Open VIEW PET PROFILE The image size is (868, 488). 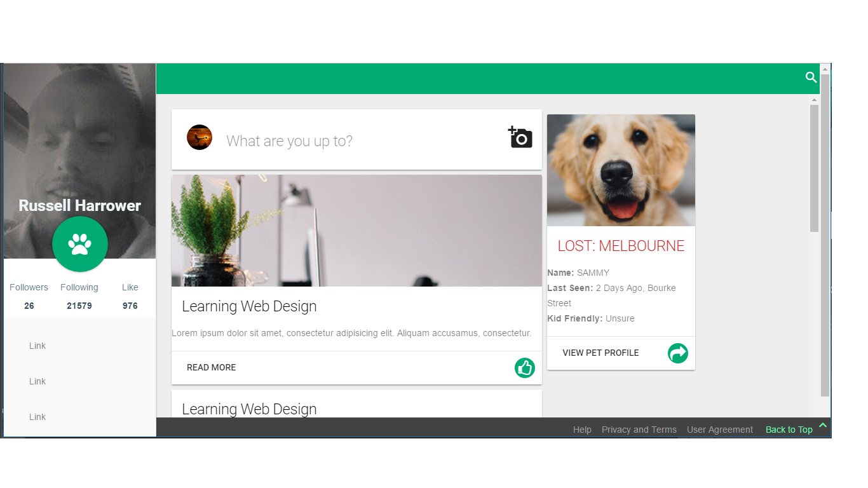[600, 353]
